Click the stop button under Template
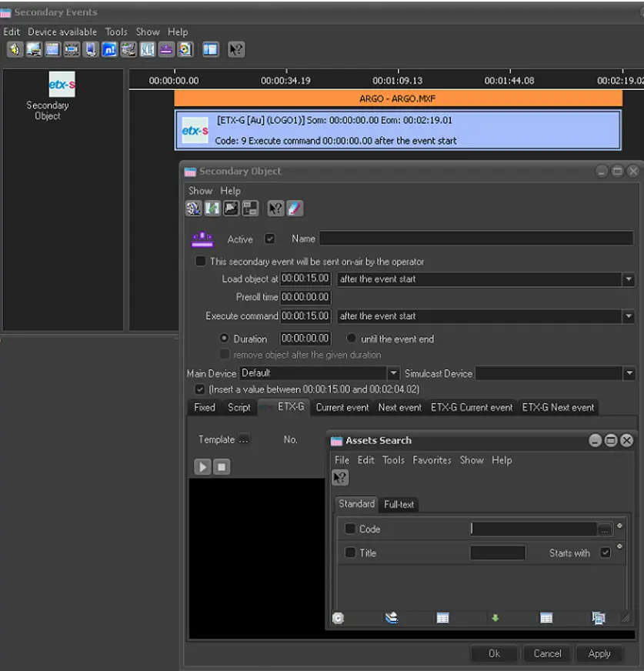This screenshot has width=644, height=671. coord(222,466)
